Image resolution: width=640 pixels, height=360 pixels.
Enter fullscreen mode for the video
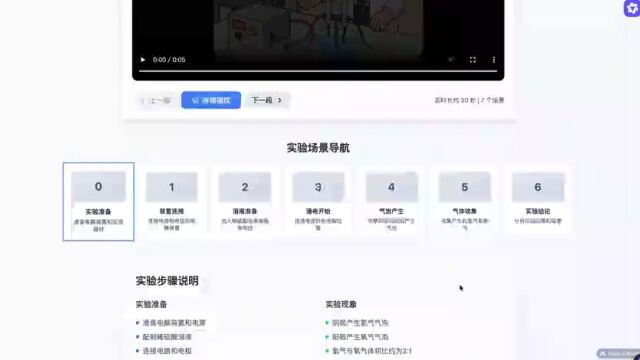pos(473,60)
